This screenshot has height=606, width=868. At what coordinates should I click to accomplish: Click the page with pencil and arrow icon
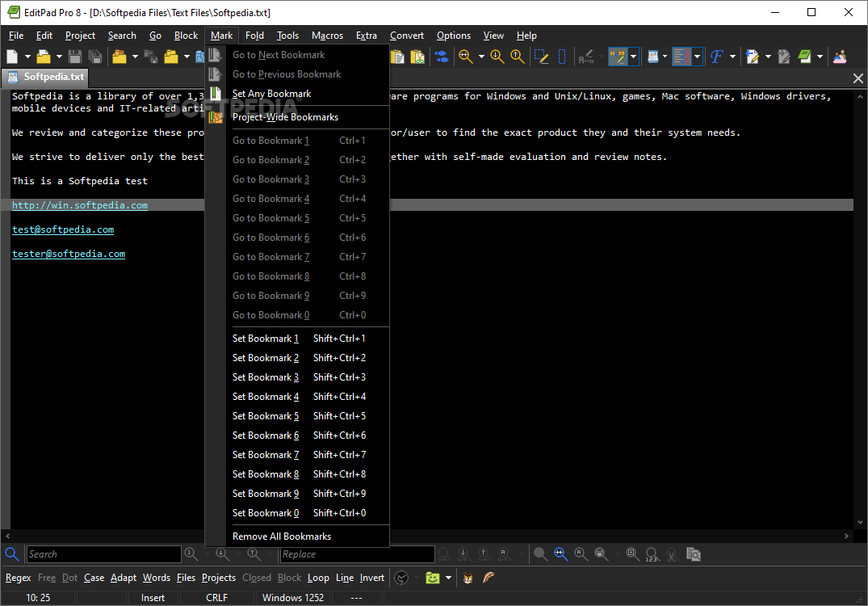752,57
